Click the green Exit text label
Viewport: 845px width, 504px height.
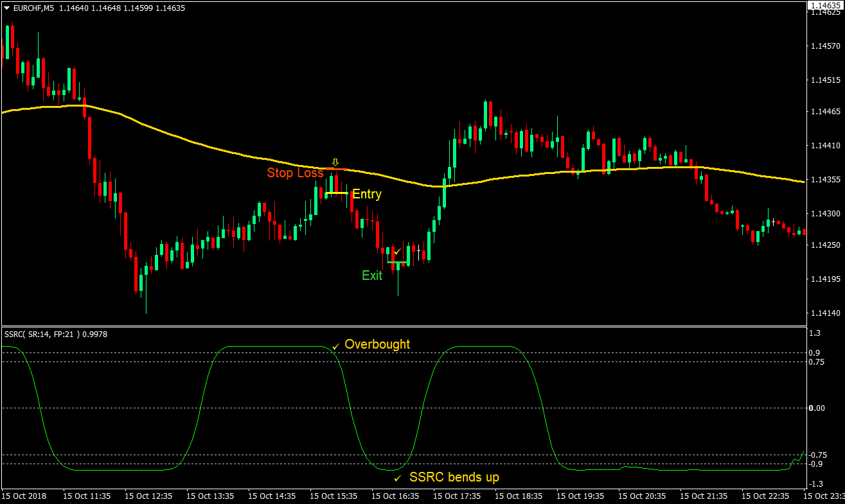(x=371, y=276)
